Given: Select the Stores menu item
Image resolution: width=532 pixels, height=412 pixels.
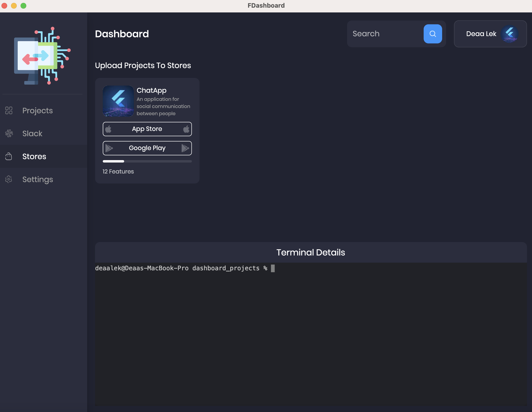Looking at the screenshot, I should pos(34,157).
